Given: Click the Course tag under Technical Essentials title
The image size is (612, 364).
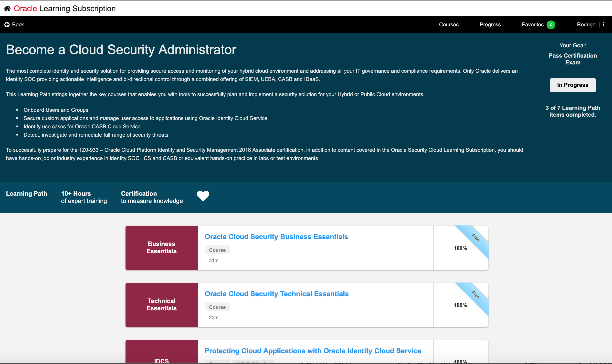Looking at the screenshot, I should click(217, 307).
